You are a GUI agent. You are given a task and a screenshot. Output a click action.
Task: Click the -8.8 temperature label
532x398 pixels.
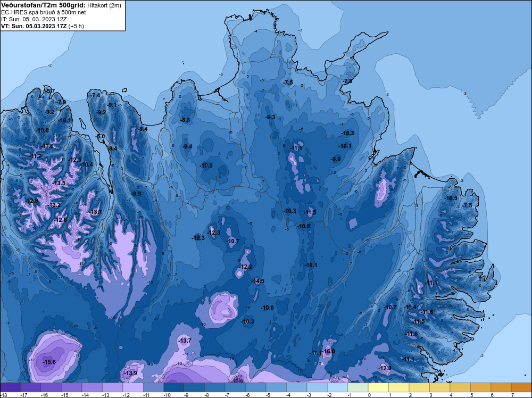(x=185, y=120)
